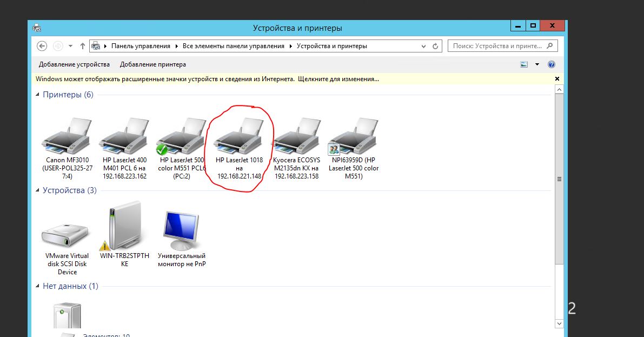Click the search magnifier icon
Screen dimensions: 644x337
point(550,45)
